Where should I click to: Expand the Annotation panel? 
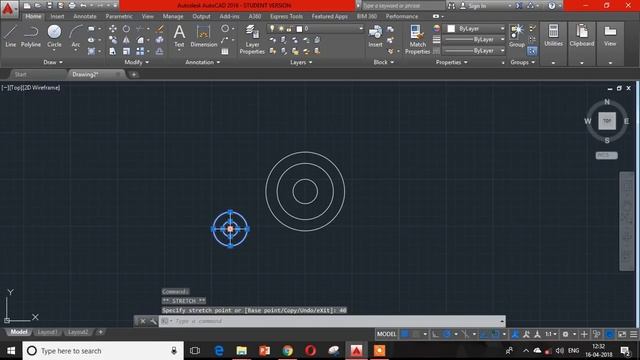pyautogui.click(x=202, y=62)
